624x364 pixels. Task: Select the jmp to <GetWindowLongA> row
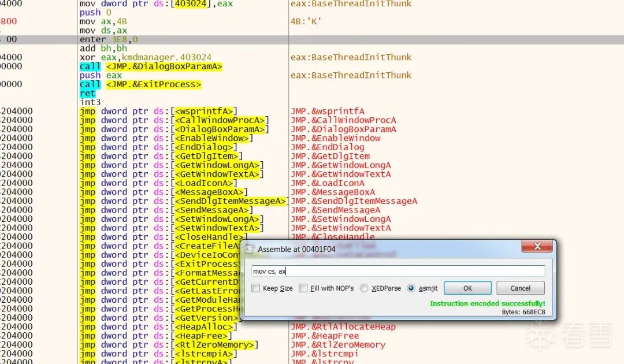[172, 165]
